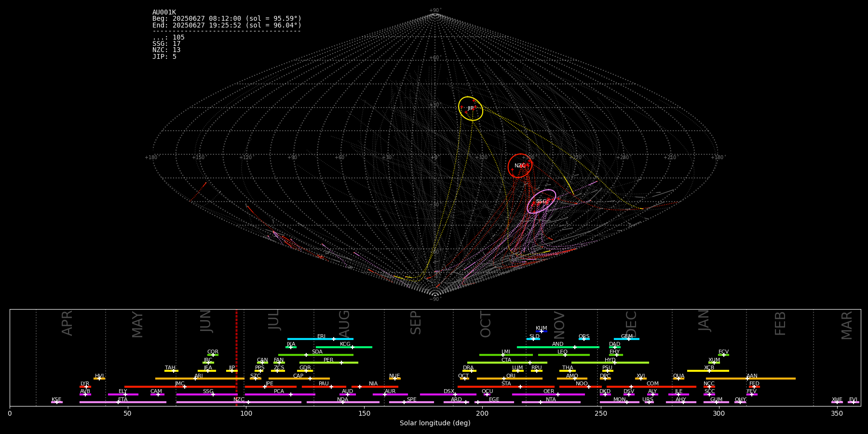Image resolution: width=868 pixels, height=434 pixels.
Task: Click the 'SSG: 17' count in header
Action: pyautogui.click(x=166, y=44)
